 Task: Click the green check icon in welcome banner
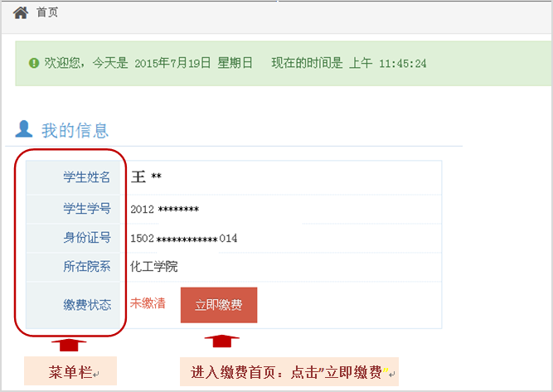[34, 63]
